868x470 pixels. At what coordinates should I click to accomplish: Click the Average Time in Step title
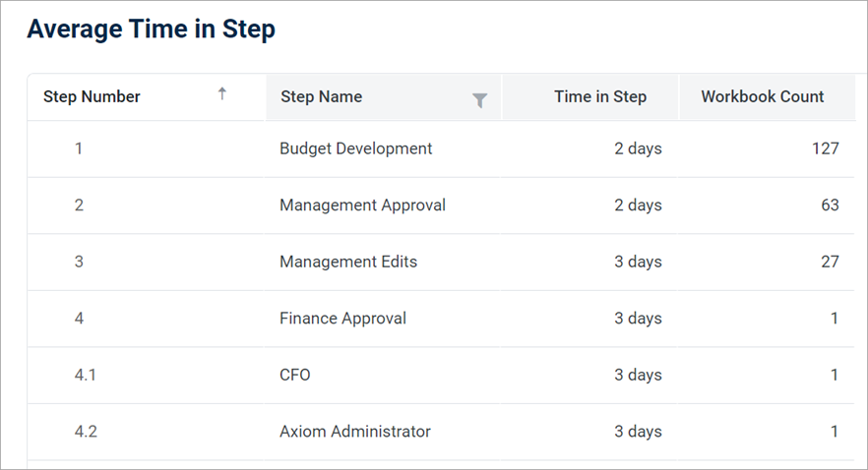[152, 29]
